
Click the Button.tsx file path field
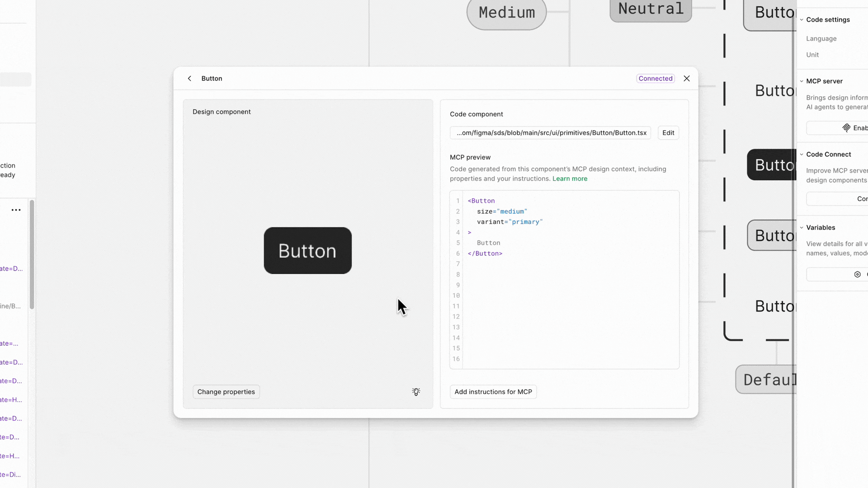(x=550, y=133)
